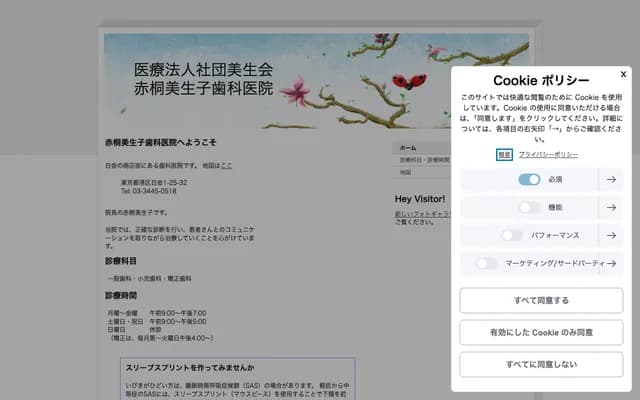
Task: Click the 赤桐美生子歯科医院 site title
Action: (203, 88)
